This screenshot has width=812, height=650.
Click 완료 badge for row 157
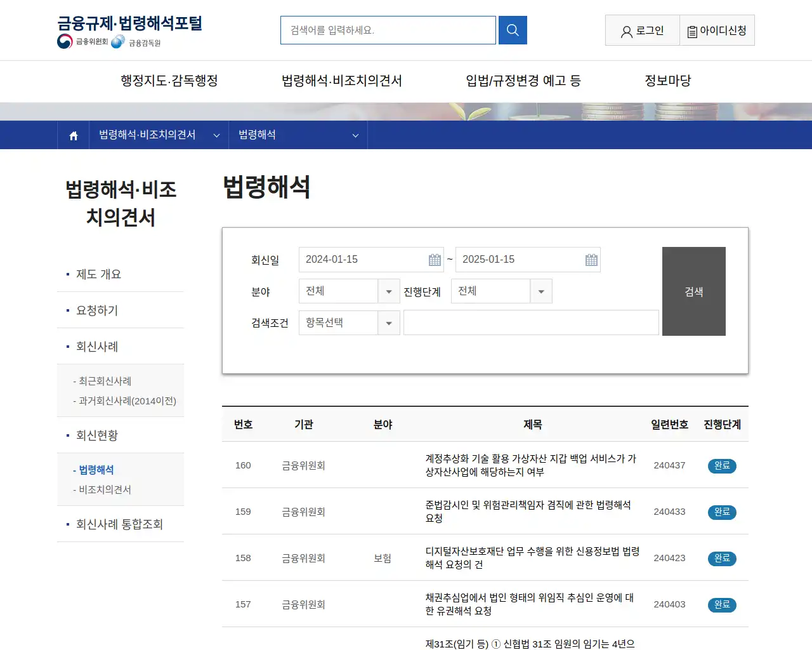722,604
